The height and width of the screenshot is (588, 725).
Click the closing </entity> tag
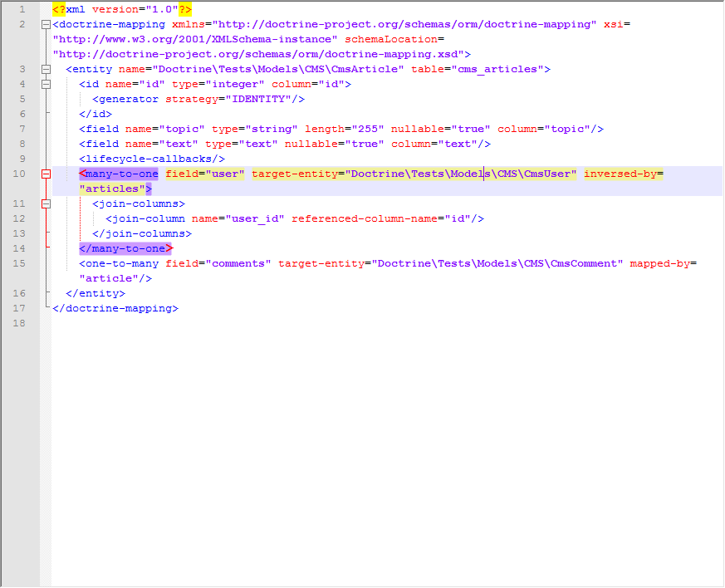(x=96, y=293)
